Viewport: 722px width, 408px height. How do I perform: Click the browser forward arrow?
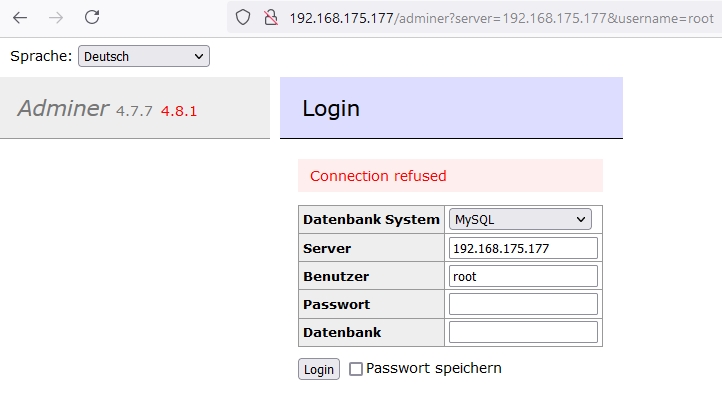(56, 18)
